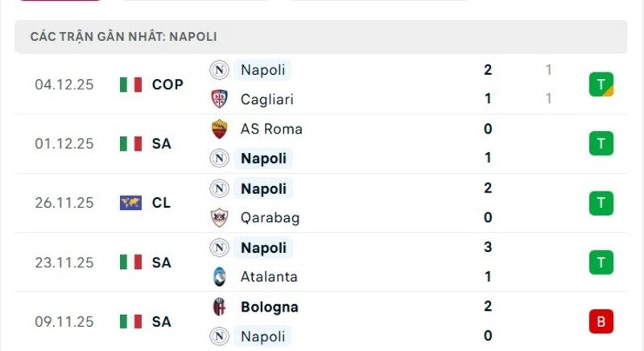Click the red B loss badge
The image size is (644, 351).
601,321
